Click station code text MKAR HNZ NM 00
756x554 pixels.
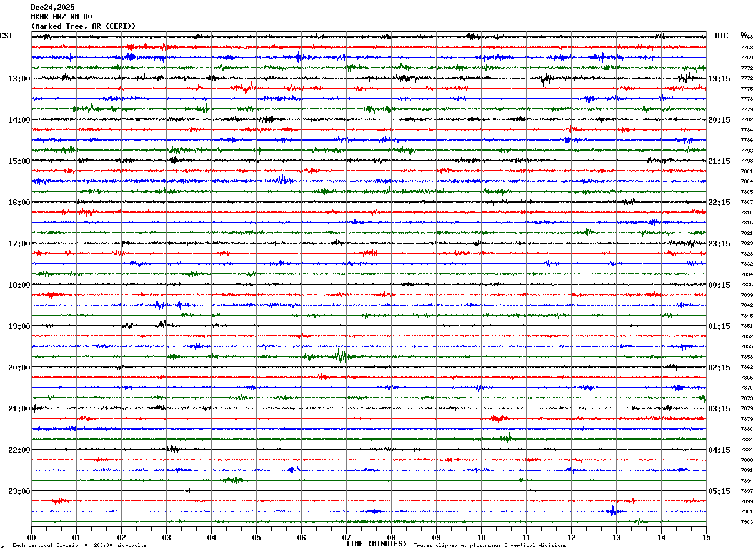(61, 17)
